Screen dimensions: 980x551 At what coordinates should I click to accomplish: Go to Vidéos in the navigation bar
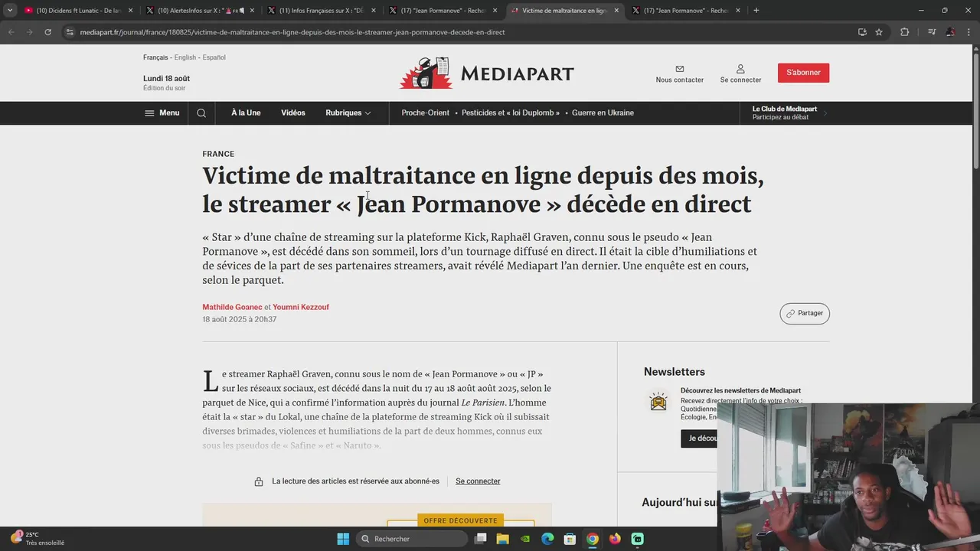pyautogui.click(x=293, y=112)
